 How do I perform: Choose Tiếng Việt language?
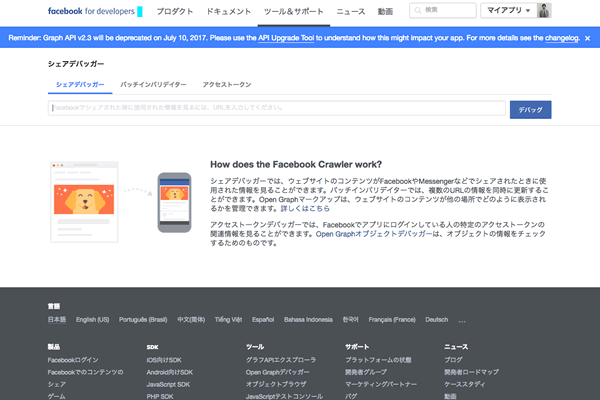pyautogui.click(x=228, y=320)
